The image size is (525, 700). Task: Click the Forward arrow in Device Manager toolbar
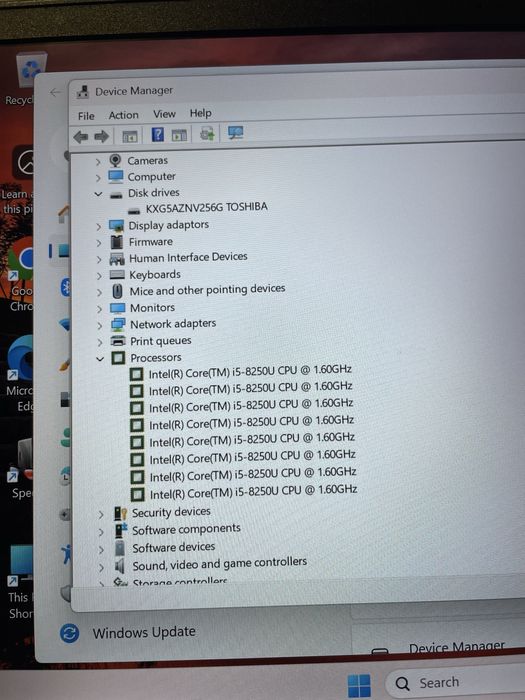coord(101,136)
